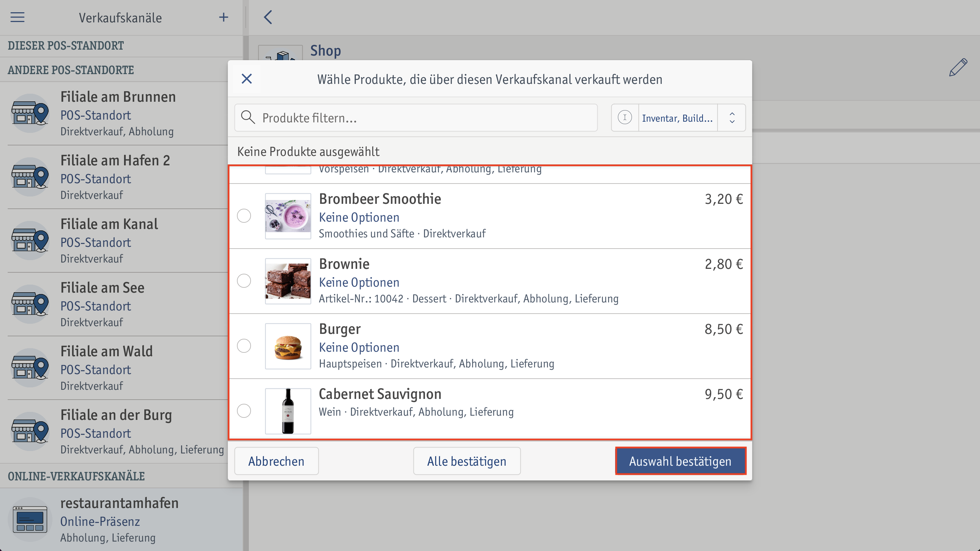
Task: Click Abbrechen to cancel
Action: [x=276, y=461]
